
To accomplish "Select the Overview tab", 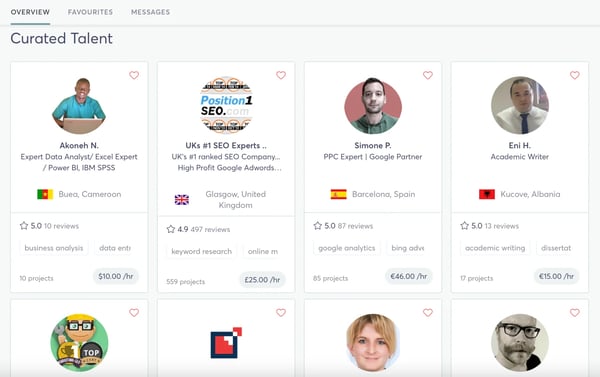I will [30, 12].
